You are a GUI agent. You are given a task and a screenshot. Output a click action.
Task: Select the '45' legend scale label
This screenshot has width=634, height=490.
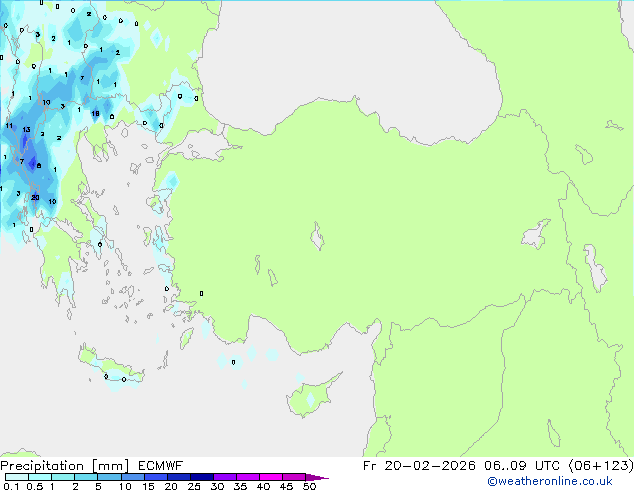pyautogui.click(x=286, y=486)
